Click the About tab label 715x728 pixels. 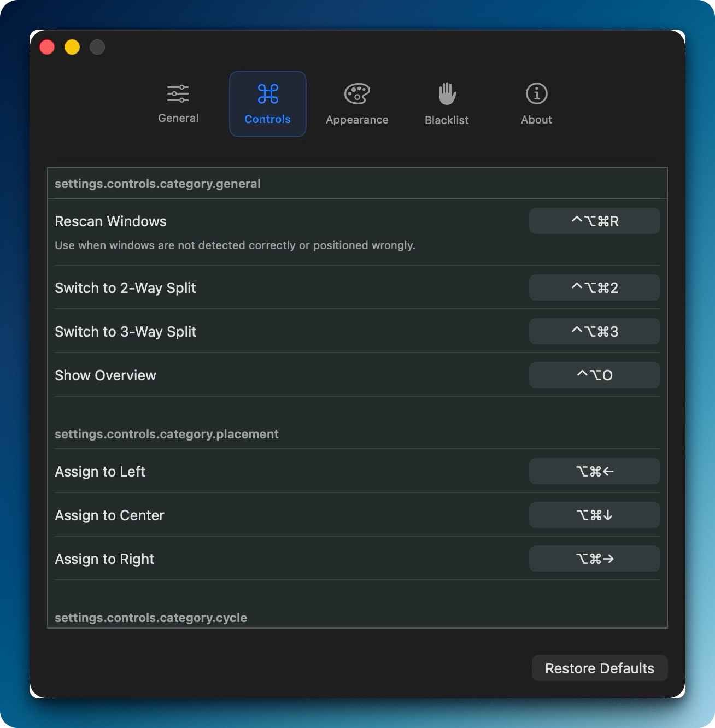(536, 120)
